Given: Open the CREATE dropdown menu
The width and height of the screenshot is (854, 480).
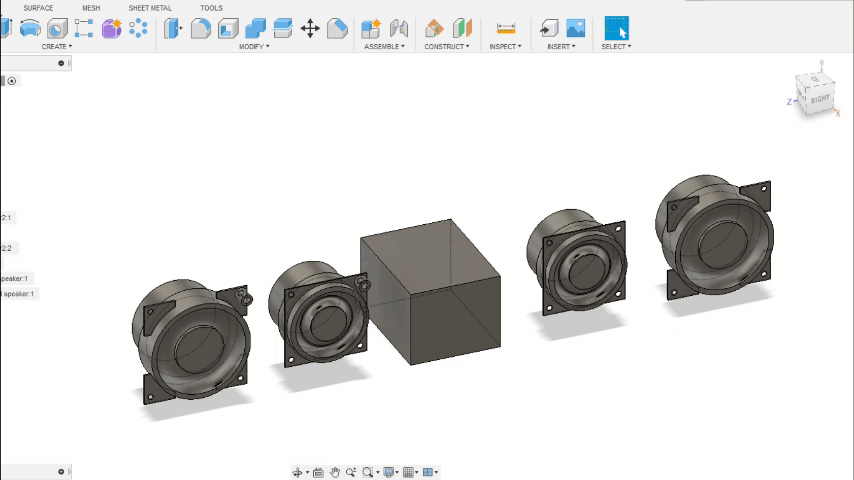Looking at the screenshot, I should [57, 47].
